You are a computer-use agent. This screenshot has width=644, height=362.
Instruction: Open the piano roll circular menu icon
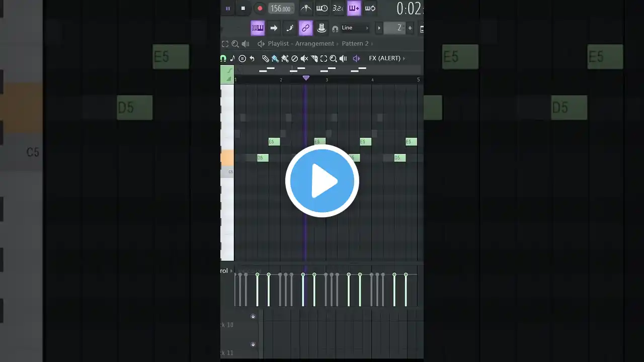(x=242, y=58)
